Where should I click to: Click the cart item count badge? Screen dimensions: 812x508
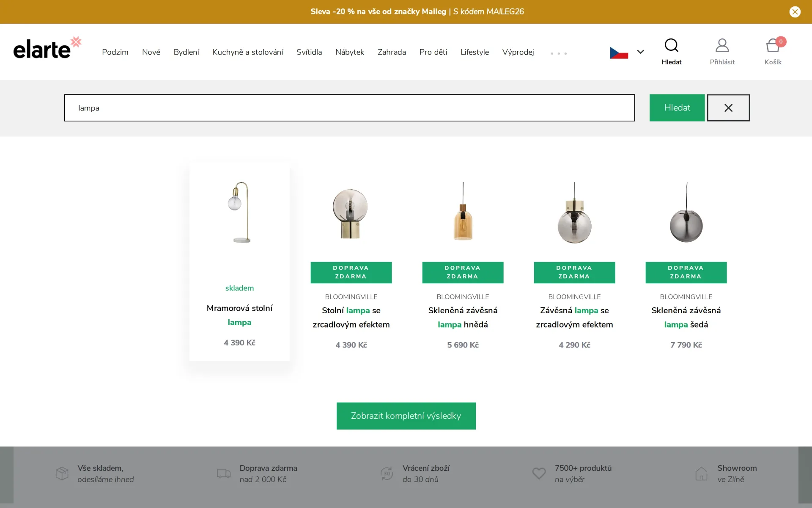(x=781, y=41)
